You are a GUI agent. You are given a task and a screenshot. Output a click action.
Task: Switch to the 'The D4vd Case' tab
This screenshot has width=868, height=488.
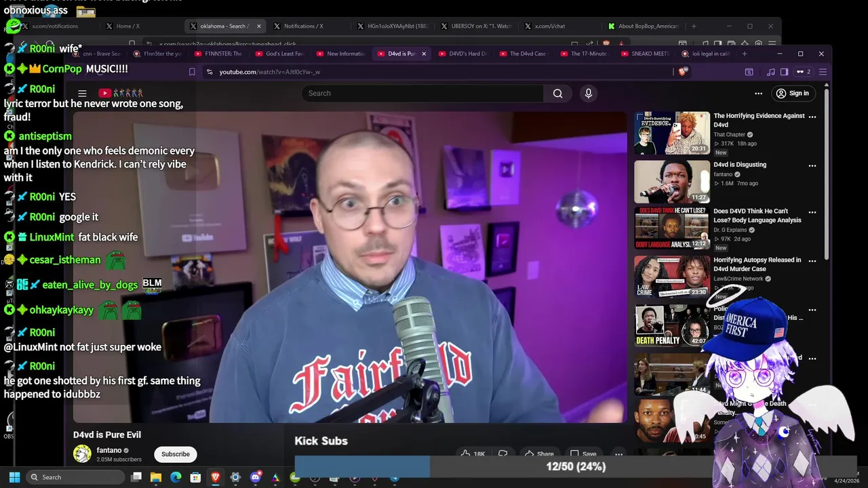[523, 54]
